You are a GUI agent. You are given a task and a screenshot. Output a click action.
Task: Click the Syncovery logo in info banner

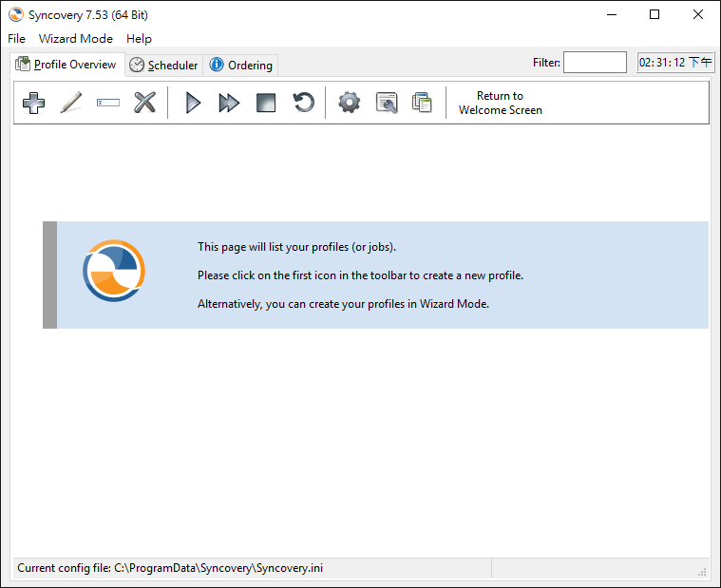click(114, 271)
